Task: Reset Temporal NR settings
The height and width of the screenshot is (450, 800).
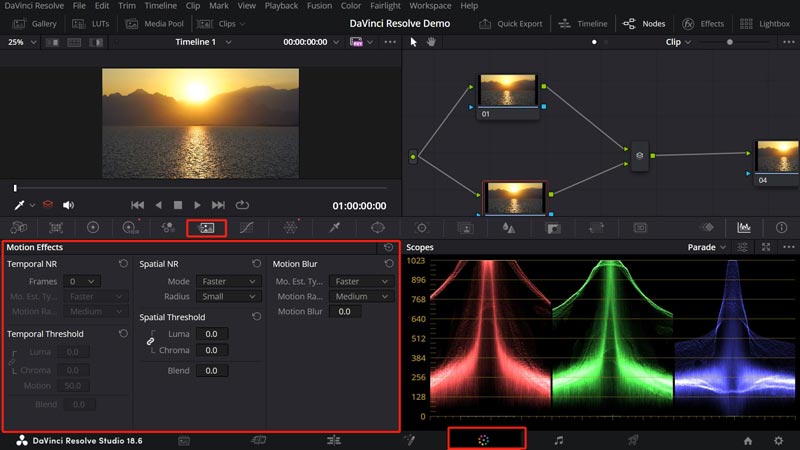Action: pyautogui.click(x=122, y=264)
